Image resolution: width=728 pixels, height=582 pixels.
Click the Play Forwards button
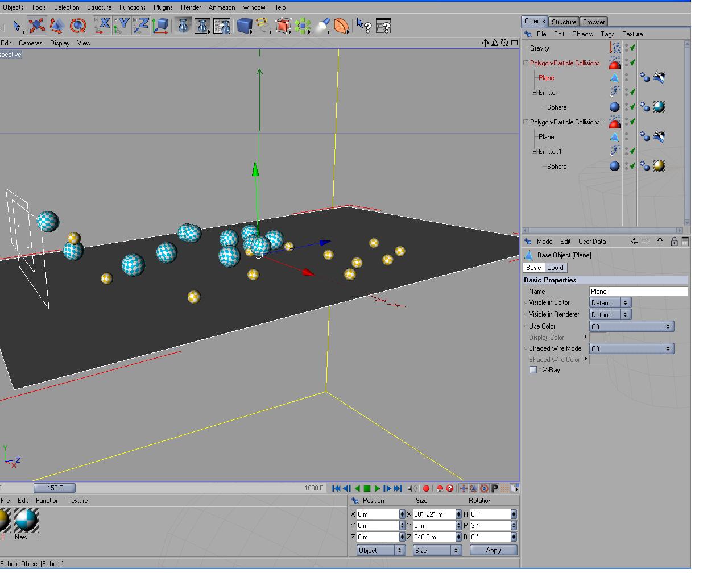[x=377, y=488]
